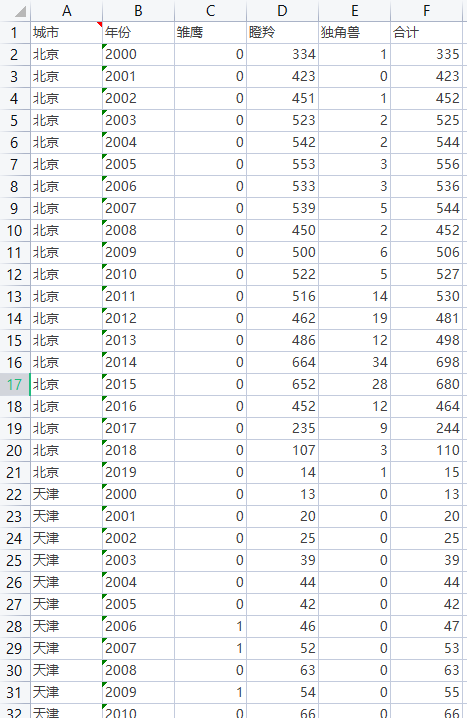Select row 17 header
The image size is (467, 718).
[15, 385]
